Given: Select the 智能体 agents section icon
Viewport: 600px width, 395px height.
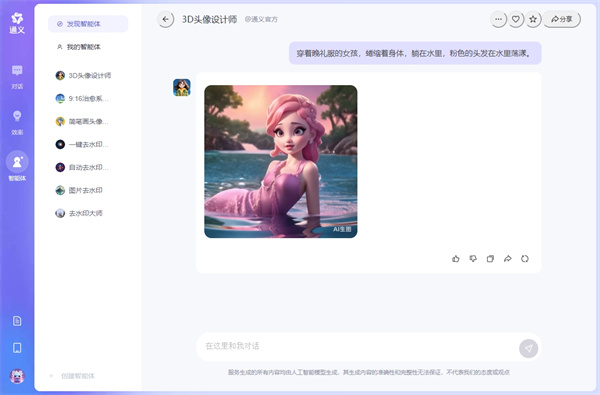Looking at the screenshot, I should click(x=17, y=162).
